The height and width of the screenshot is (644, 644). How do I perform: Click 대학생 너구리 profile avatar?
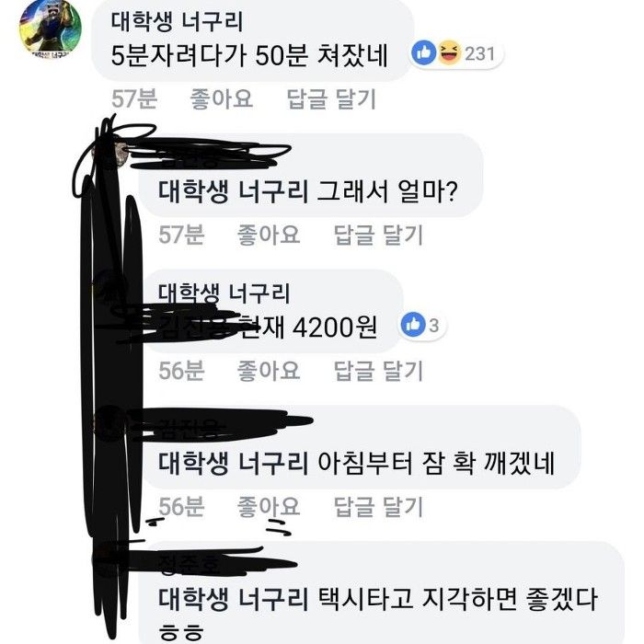pos(50,29)
